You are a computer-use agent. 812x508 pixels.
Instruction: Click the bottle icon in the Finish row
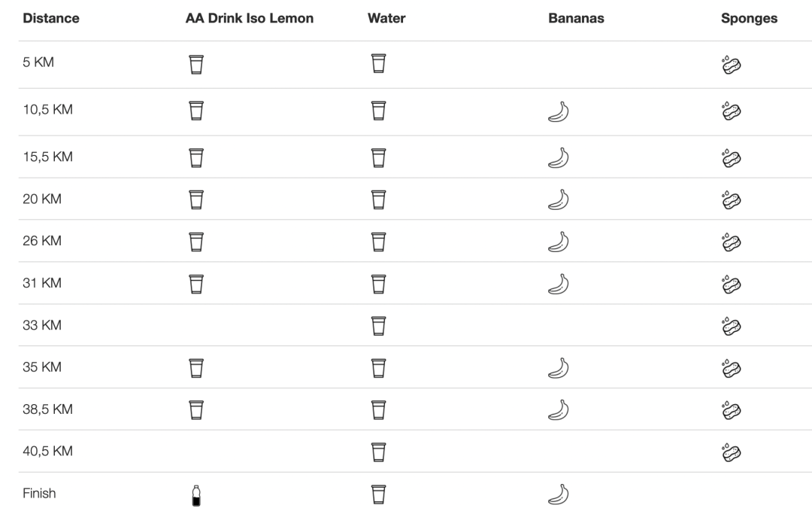coord(196,495)
